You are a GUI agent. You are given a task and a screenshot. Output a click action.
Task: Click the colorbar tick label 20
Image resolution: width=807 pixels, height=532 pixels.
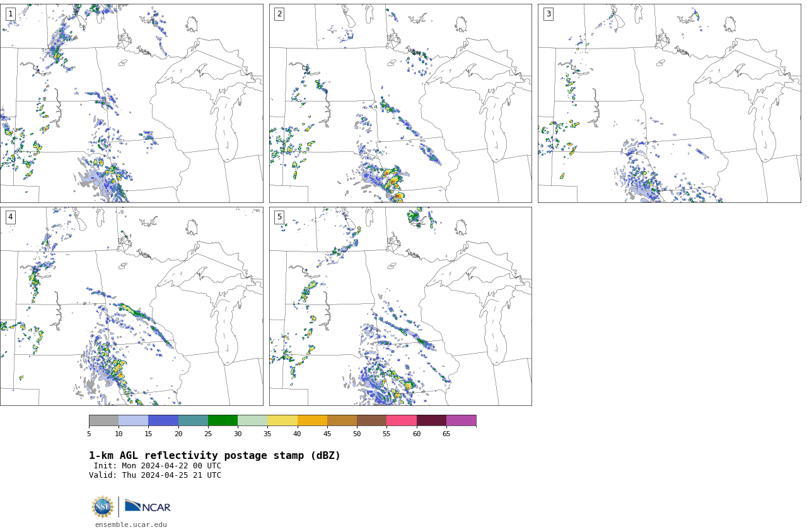click(x=178, y=434)
